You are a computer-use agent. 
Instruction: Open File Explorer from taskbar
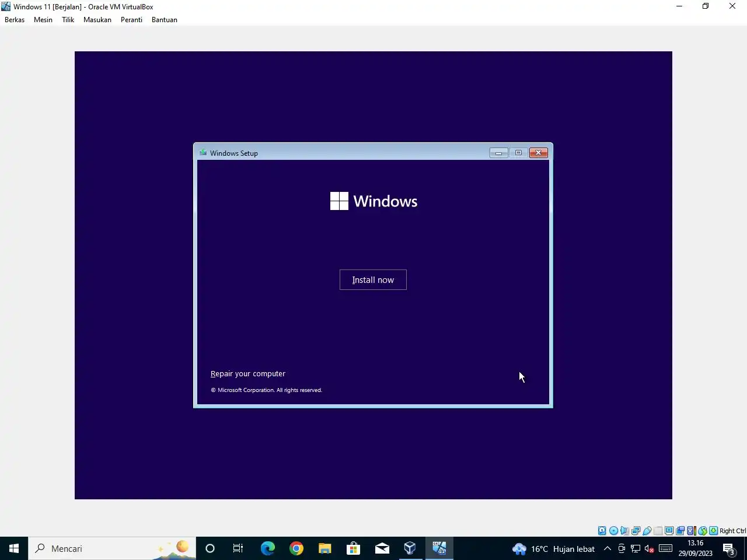(325, 548)
